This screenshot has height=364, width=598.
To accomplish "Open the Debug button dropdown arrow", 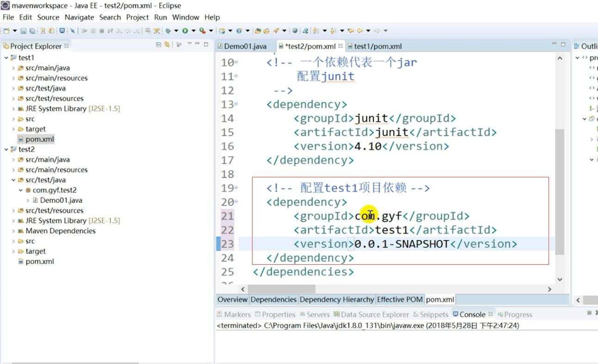I will (176, 31).
